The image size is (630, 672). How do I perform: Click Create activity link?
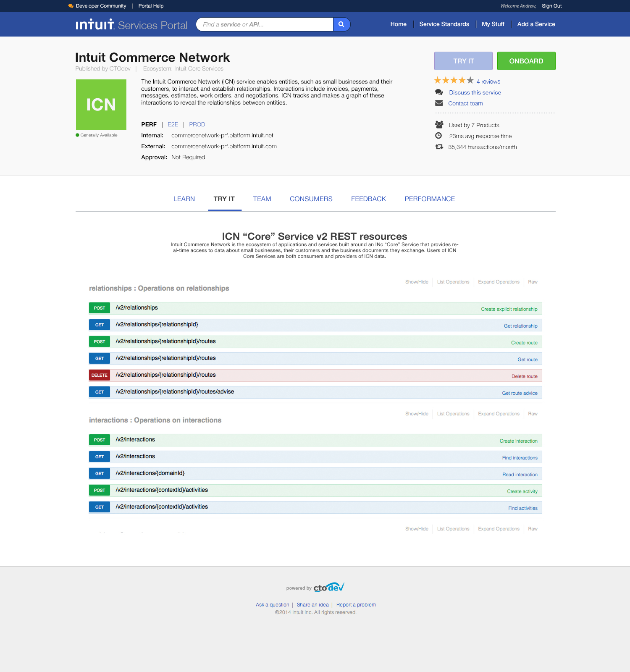[x=522, y=491]
